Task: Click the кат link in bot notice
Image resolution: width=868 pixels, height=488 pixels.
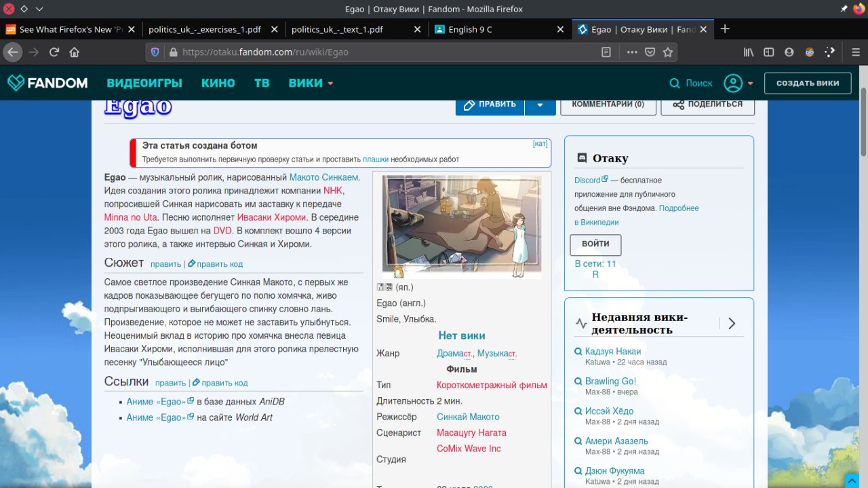Action: [540, 144]
